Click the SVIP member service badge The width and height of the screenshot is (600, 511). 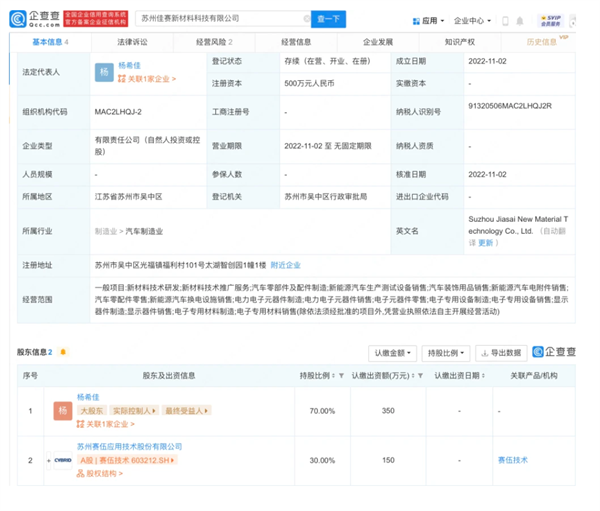coord(551,21)
